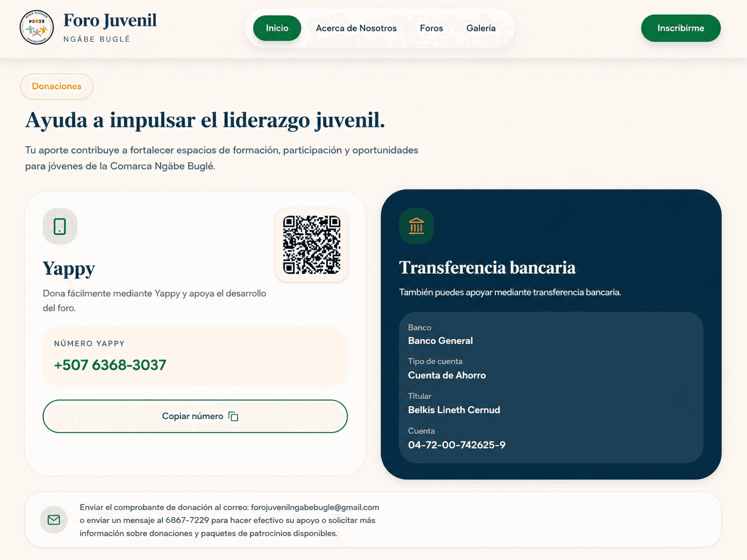This screenshot has height=560, width=747.
Task: Go to the Inicio nav tab
Action: pyautogui.click(x=277, y=28)
